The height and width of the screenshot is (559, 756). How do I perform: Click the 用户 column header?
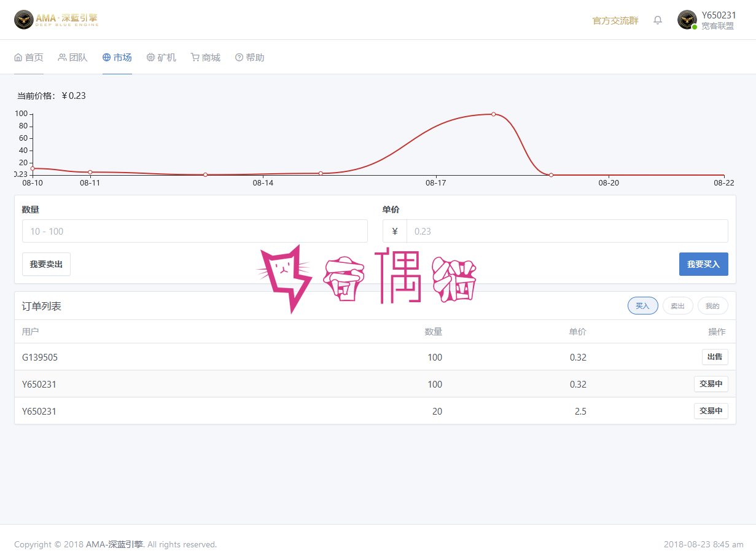coord(31,332)
